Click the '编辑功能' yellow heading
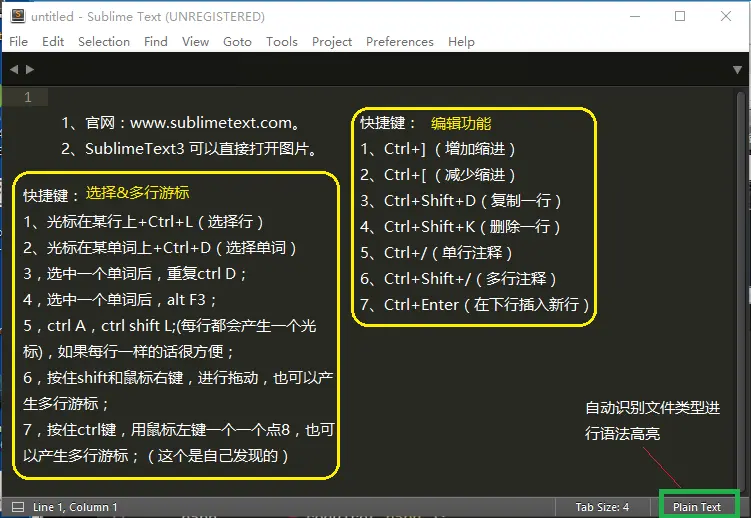751x518 pixels. [x=461, y=124]
